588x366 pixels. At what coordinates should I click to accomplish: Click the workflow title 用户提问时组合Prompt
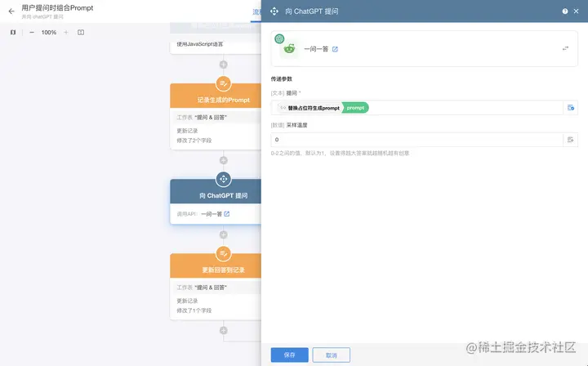(x=57, y=8)
